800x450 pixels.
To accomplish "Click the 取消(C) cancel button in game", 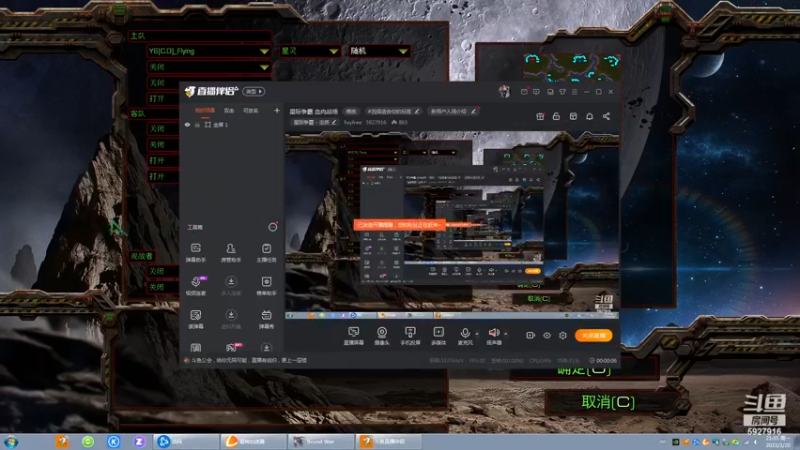I will (608, 402).
